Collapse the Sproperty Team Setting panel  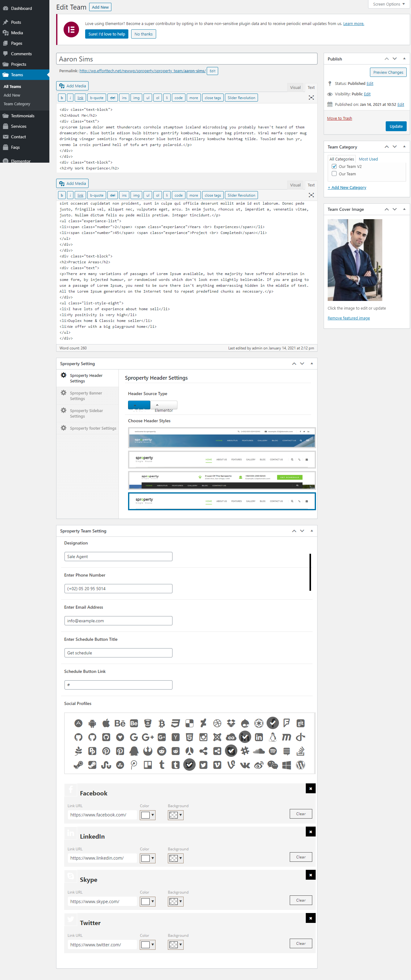[x=311, y=531]
